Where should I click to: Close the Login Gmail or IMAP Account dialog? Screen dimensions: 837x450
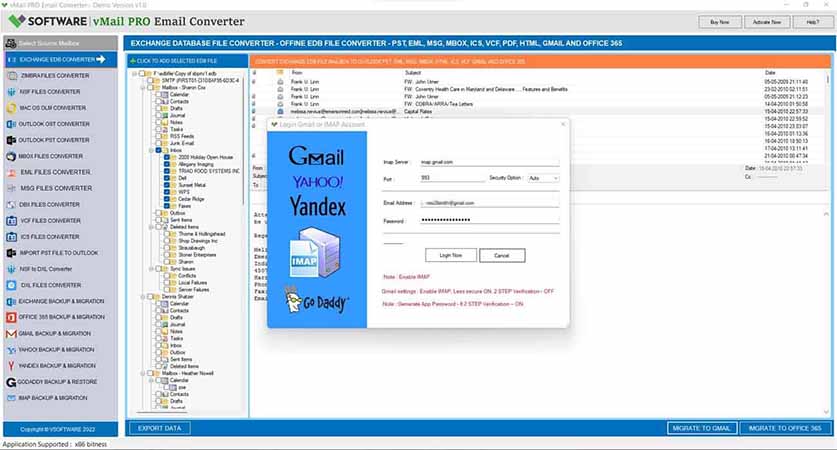(563, 124)
